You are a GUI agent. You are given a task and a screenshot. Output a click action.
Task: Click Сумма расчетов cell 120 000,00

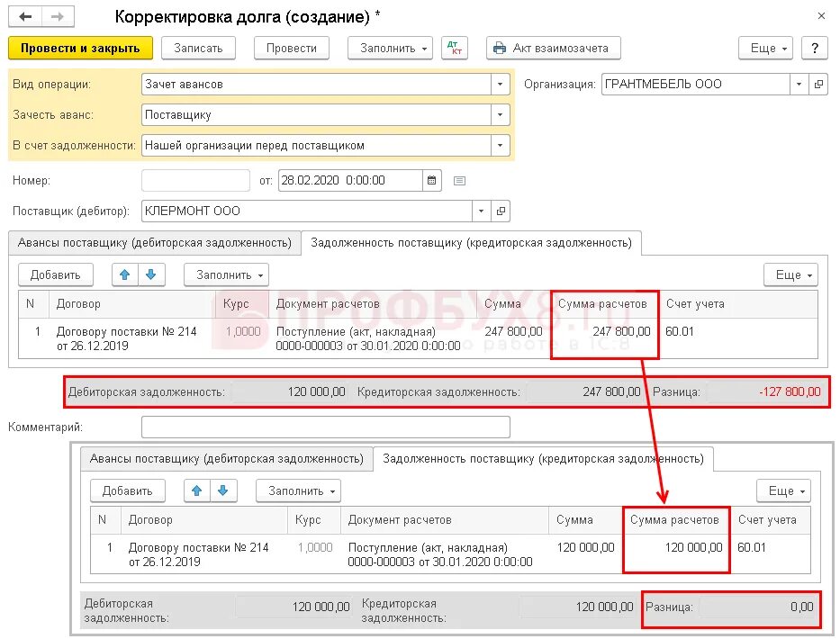(676, 553)
